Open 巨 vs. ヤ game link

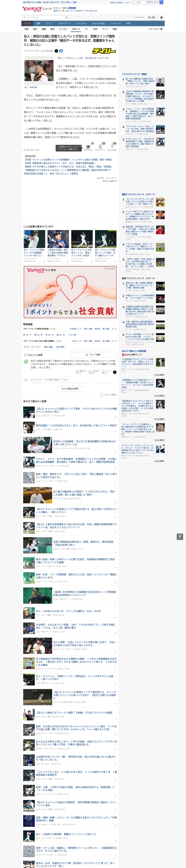pos(27,335)
